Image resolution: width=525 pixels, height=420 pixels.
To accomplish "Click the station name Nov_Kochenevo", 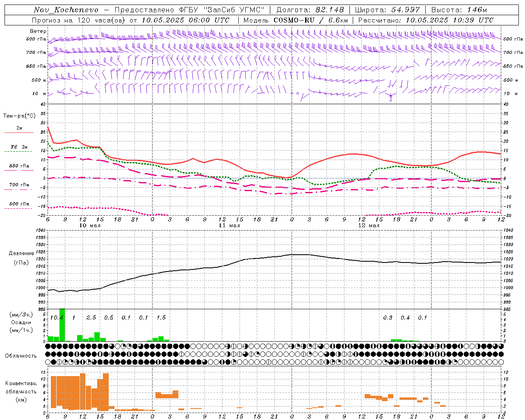I will pos(66,10).
